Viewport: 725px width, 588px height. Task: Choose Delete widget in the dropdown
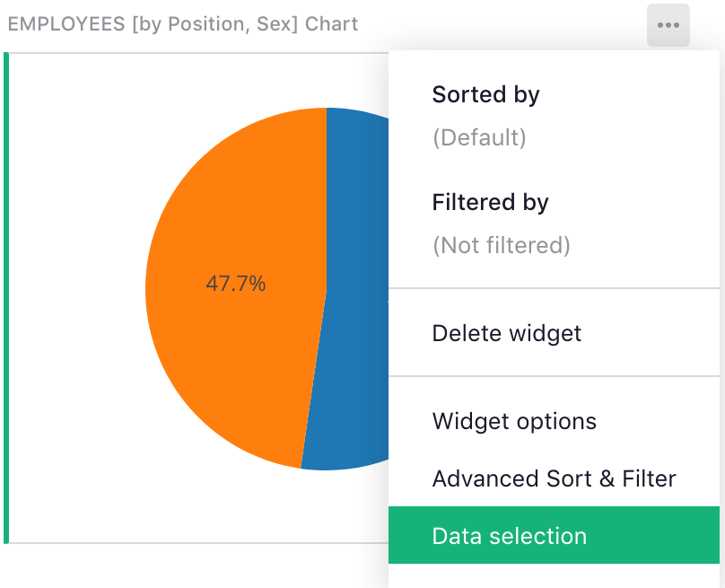[x=506, y=333]
